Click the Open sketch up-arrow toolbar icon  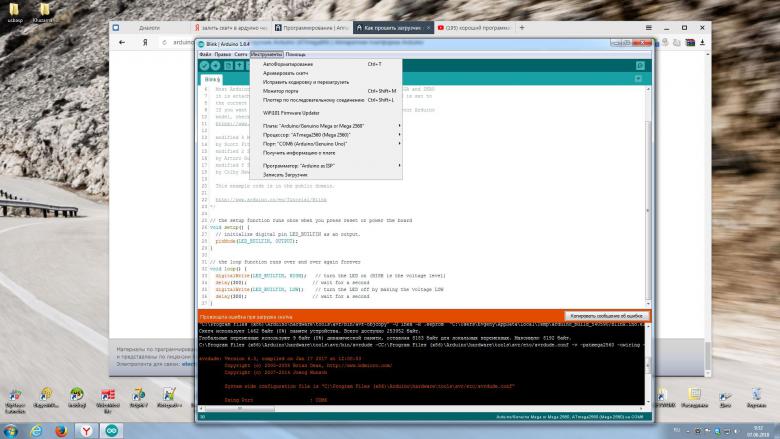(x=239, y=66)
